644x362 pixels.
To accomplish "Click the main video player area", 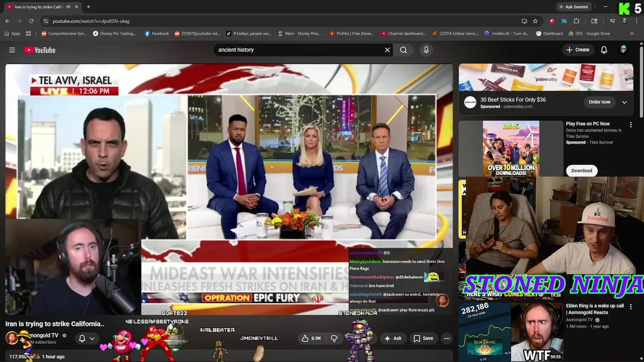I will point(229,190).
